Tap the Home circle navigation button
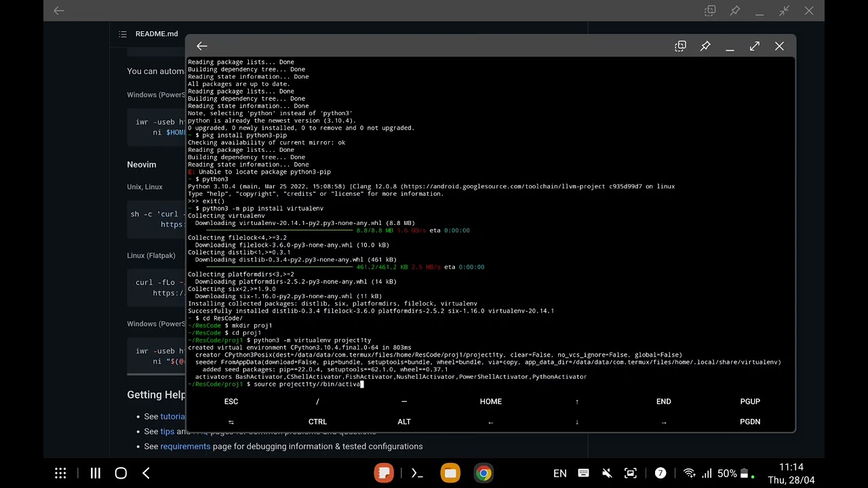This screenshot has height=488, width=868. (x=121, y=473)
